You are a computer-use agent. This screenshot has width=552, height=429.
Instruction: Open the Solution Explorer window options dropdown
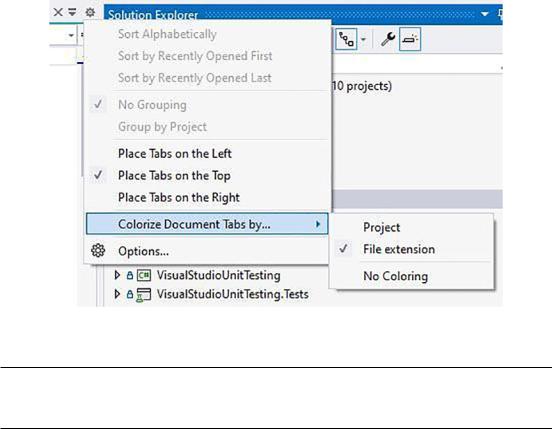pos(484,14)
